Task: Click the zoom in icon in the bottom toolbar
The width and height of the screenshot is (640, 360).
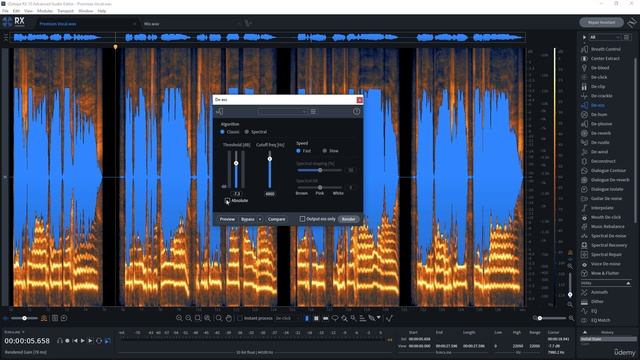Action: click(179, 318)
